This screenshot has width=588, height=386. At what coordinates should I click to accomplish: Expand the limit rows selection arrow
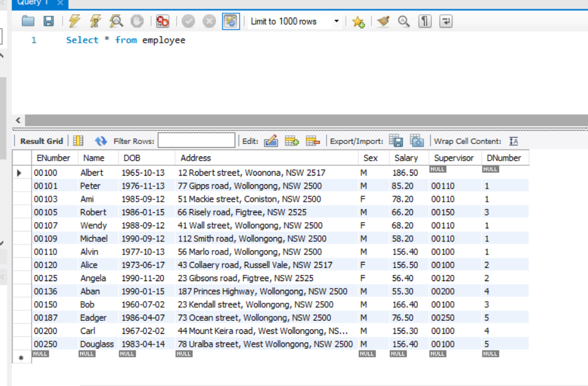[336, 21]
